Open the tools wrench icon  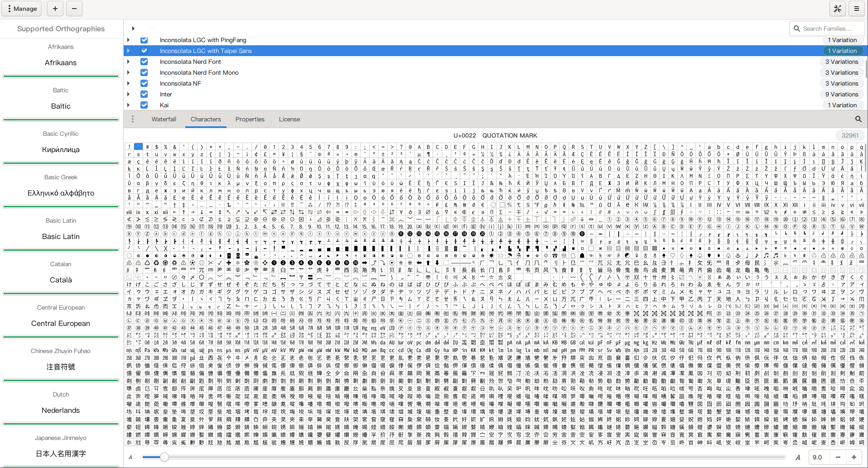[x=837, y=9]
